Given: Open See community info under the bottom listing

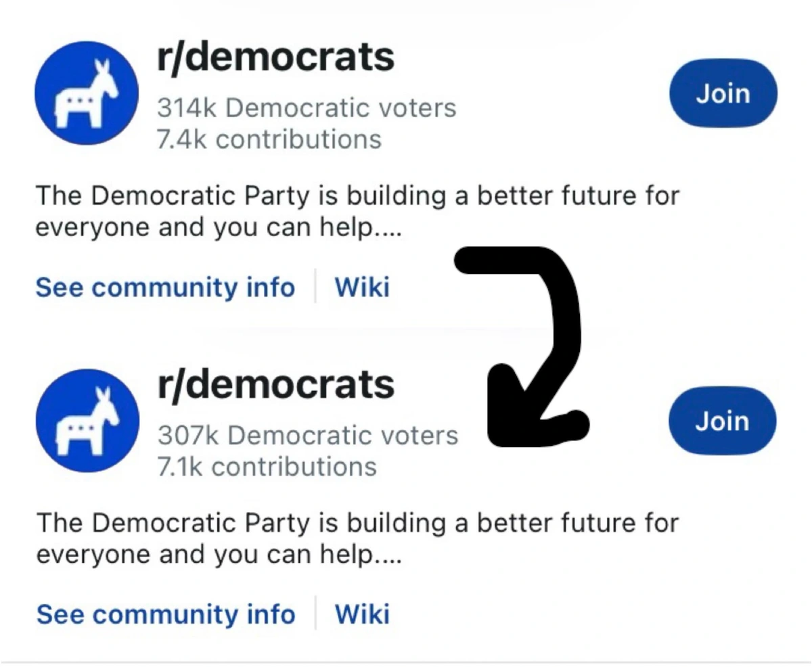Looking at the screenshot, I should point(165,614).
